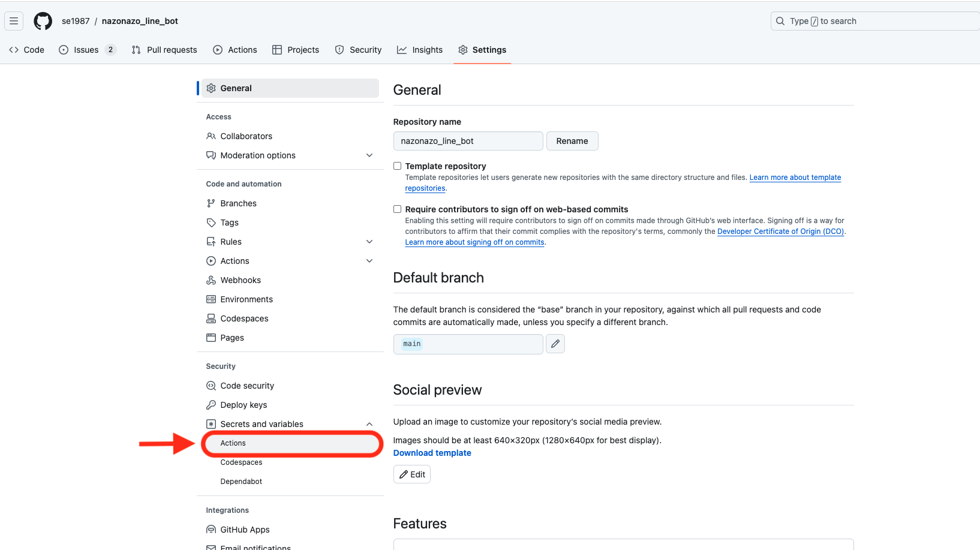The image size is (980, 550).
Task: Click the Actions play icon in the left sidebar
Action: (x=211, y=261)
